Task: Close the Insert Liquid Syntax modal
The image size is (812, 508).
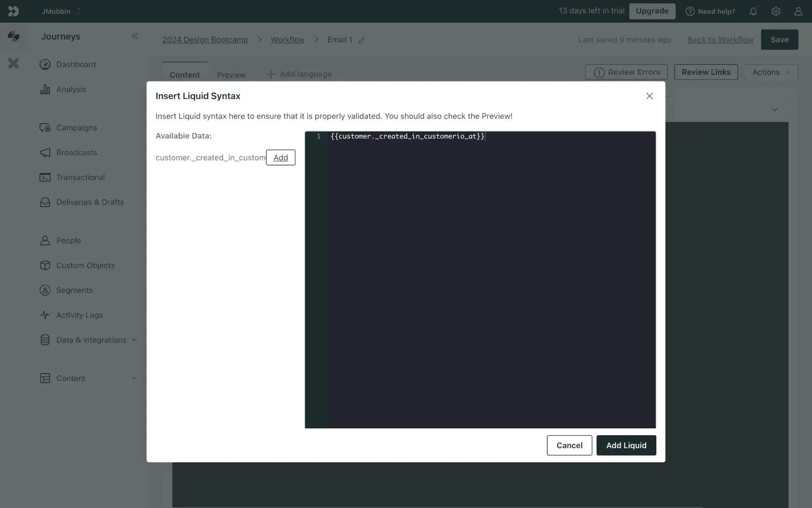Action: click(649, 96)
